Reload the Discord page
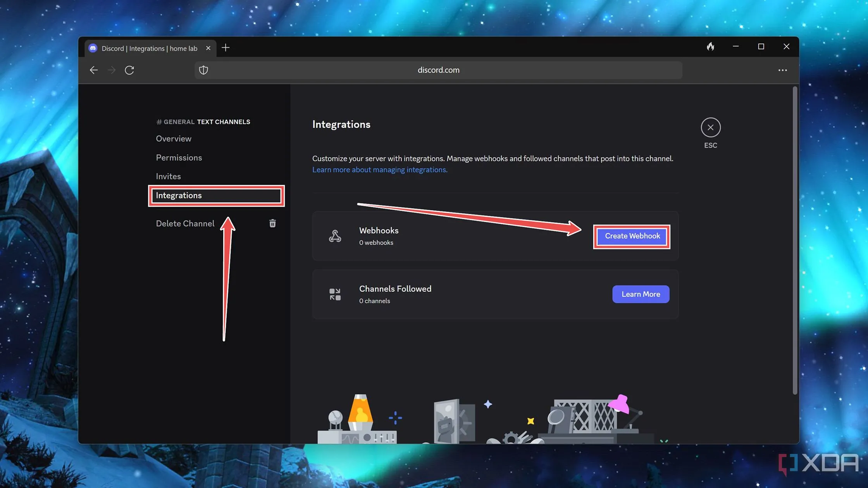868x488 pixels. [x=129, y=70]
